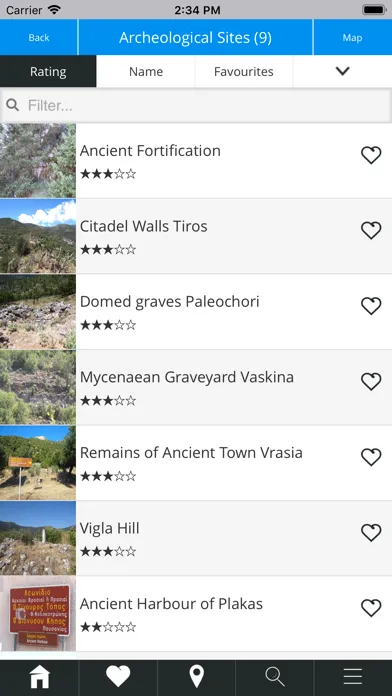The image size is (392, 696).
Task: Expand the sort options chevron
Action: [x=343, y=71]
